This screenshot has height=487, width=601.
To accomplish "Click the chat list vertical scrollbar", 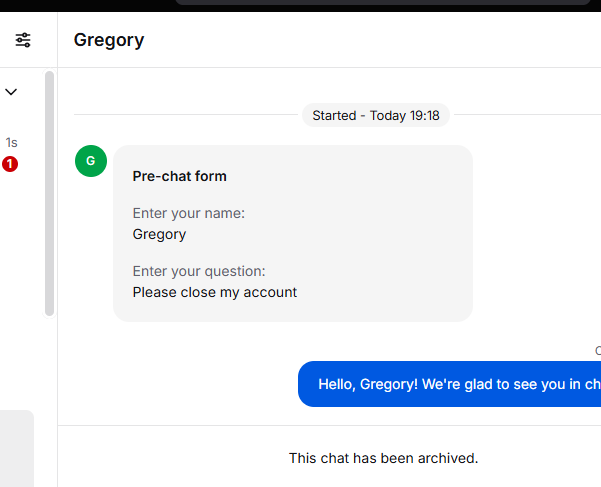I will tap(49, 193).
